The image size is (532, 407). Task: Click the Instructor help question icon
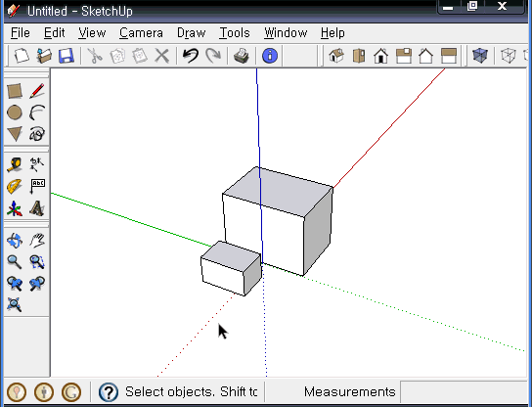pos(109,391)
